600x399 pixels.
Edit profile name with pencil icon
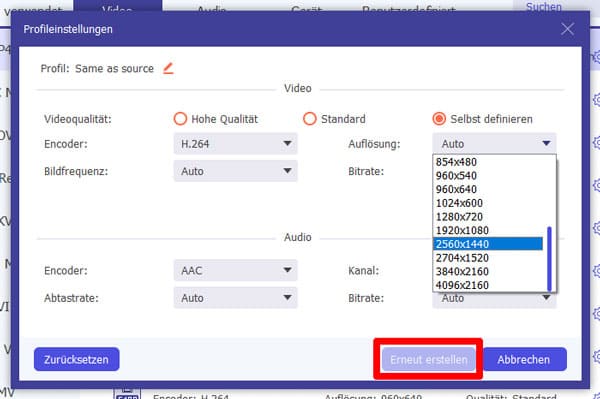168,68
